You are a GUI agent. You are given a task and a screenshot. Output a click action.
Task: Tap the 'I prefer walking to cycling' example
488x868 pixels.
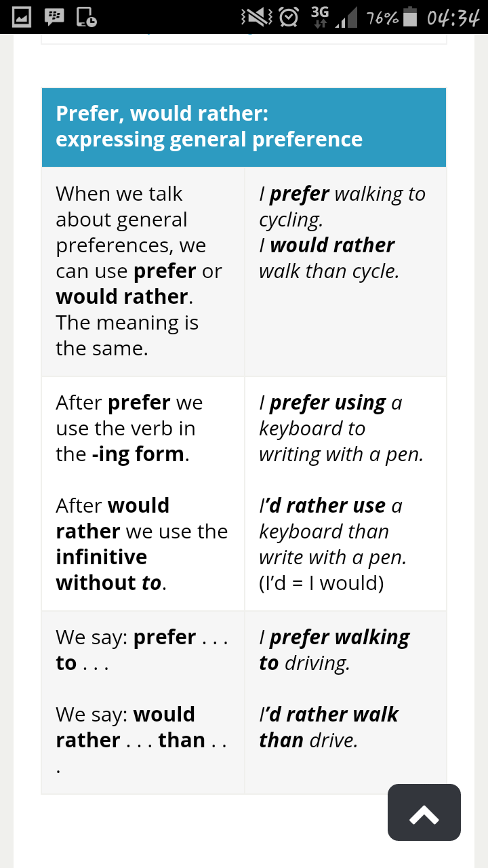coord(342,206)
